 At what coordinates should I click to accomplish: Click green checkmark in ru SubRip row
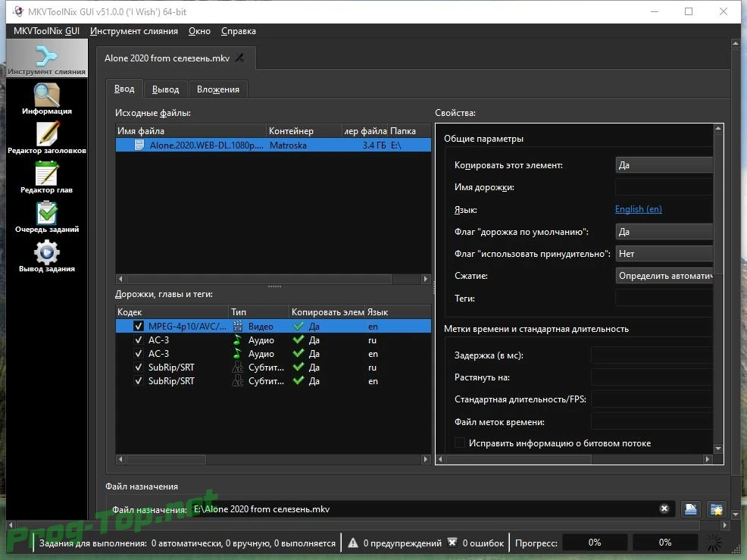298,367
